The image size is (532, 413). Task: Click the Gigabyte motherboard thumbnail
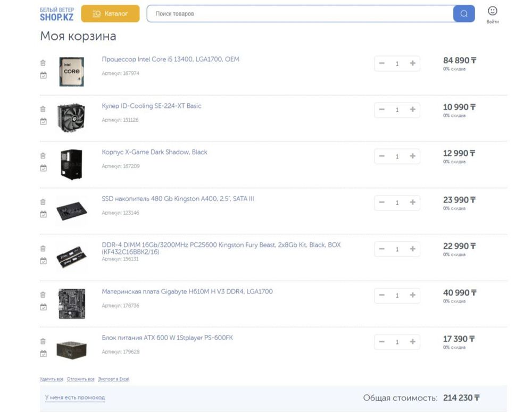[72, 304]
